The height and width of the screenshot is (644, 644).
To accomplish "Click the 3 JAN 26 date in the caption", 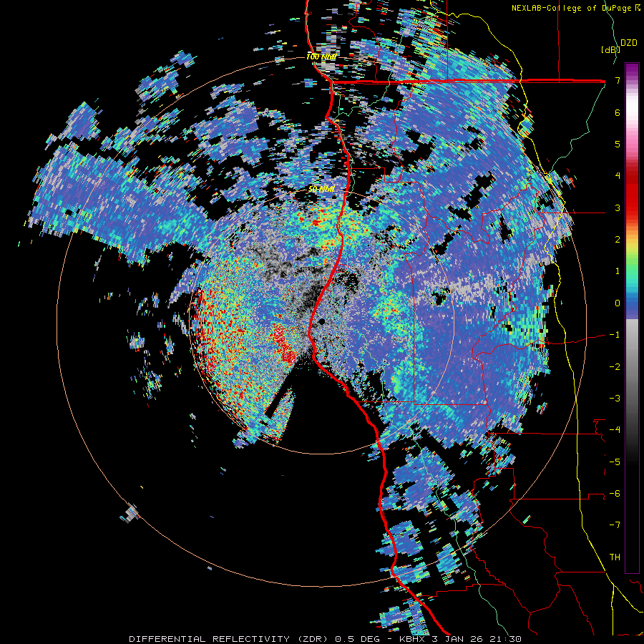I will [458, 639].
